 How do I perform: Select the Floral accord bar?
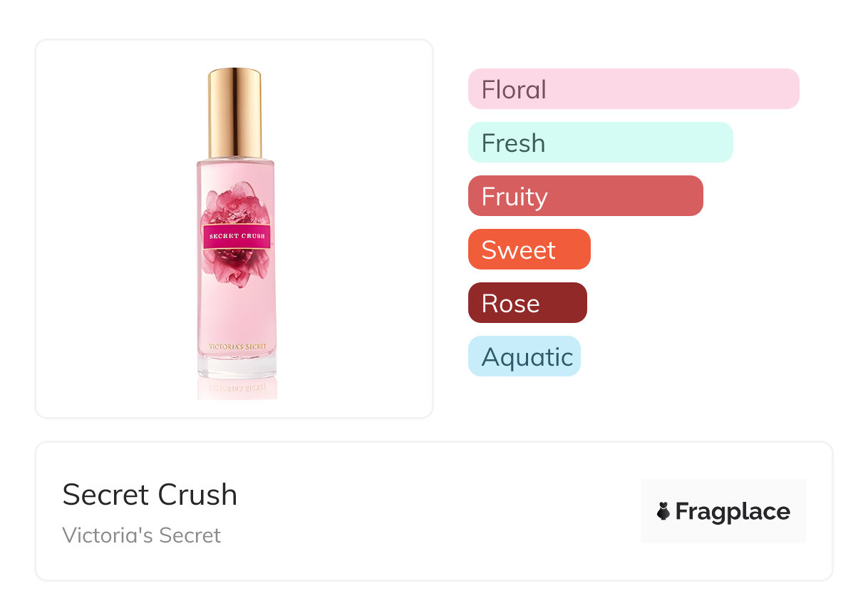[x=633, y=89]
